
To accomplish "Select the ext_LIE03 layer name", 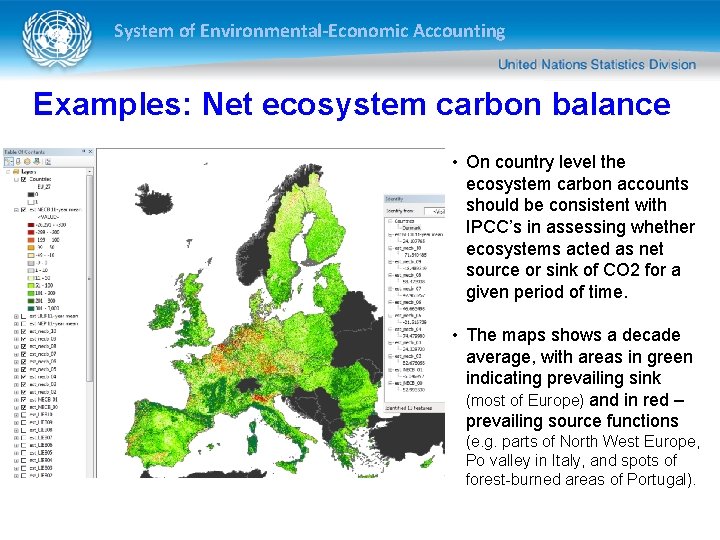I will (x=41, y=468).
